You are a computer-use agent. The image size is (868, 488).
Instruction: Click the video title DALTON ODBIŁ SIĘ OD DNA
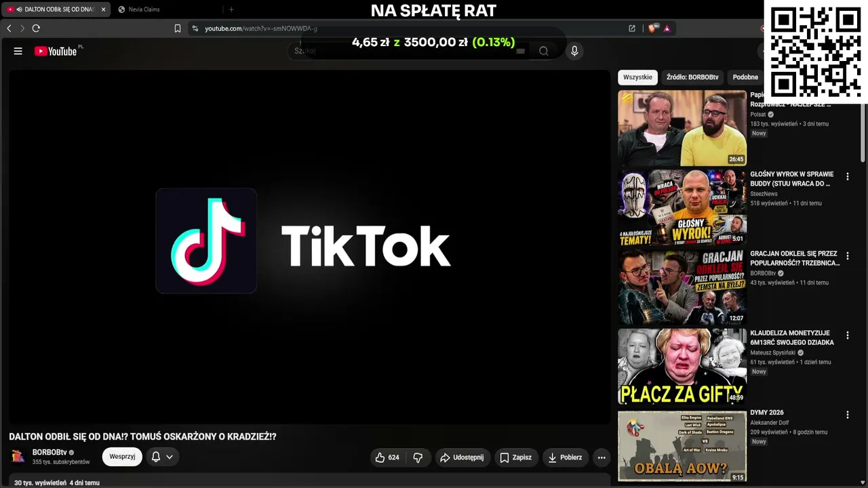[142, 437]
